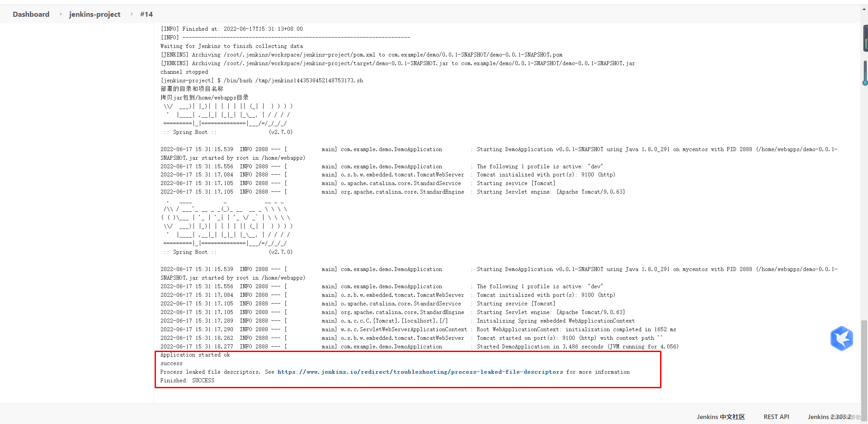Viewport: 868px width, 424px height.
Task: Open the Jenkins version footer link
Action: [829, 417]
